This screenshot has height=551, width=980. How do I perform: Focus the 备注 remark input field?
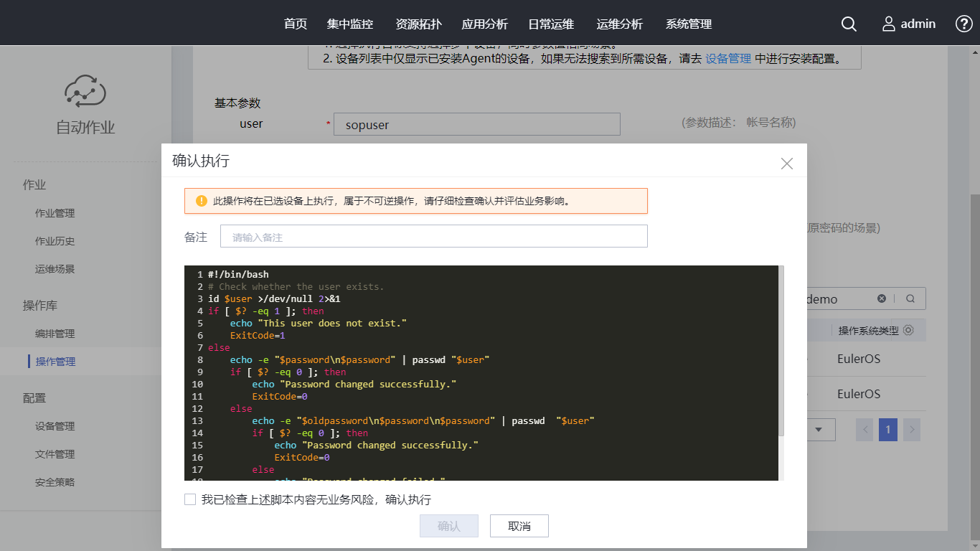(433, 237)
